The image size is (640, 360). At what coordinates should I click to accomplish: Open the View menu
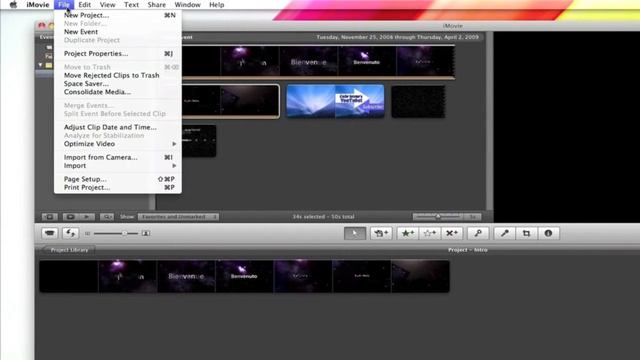107,5
